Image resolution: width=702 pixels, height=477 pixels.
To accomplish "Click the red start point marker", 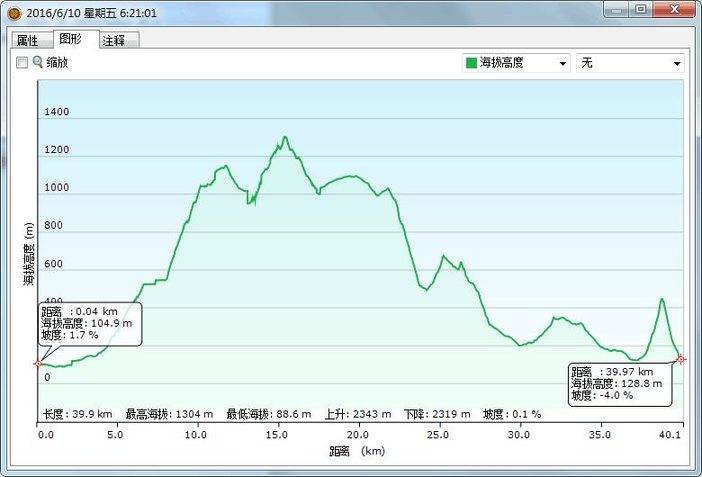I will pyautogui.click(x=38, y=364).
